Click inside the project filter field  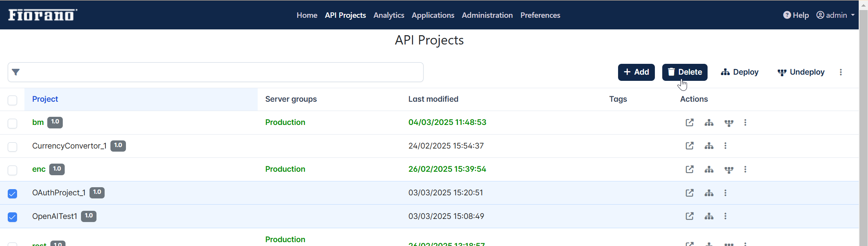[x=215, y=72]
